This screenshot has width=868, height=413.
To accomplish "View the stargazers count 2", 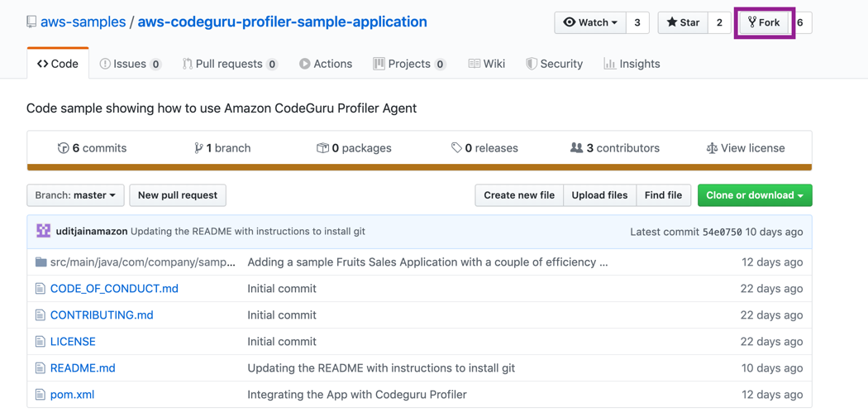I will pos(719,22).
